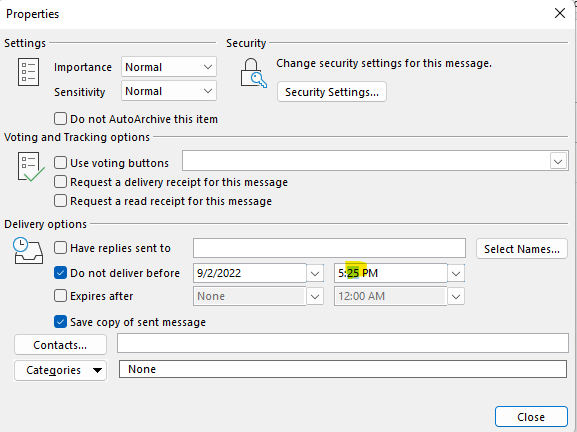Check Request a read receipt for this message

60,201
